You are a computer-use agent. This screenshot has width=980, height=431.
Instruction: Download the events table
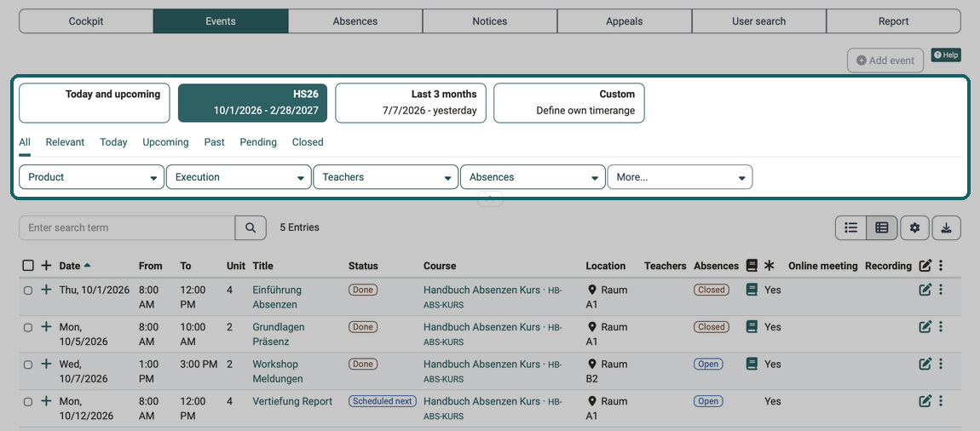tap(946, 228)
